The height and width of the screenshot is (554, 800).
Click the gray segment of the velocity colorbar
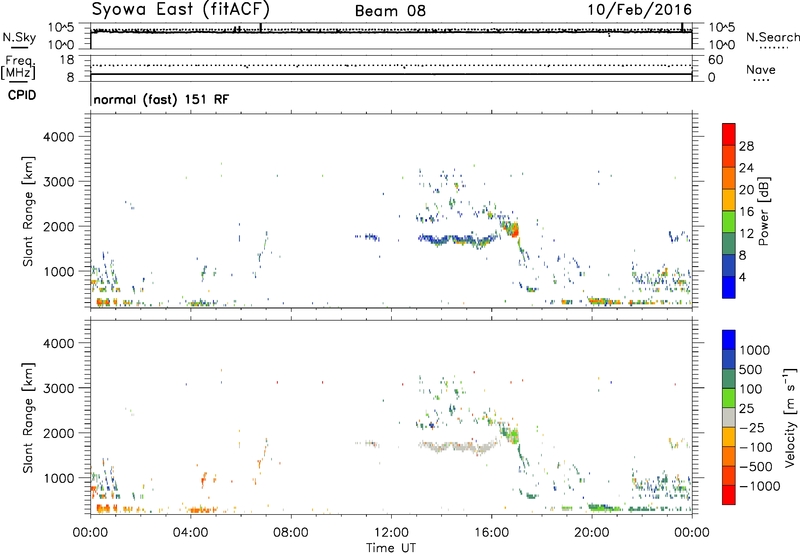729,418
